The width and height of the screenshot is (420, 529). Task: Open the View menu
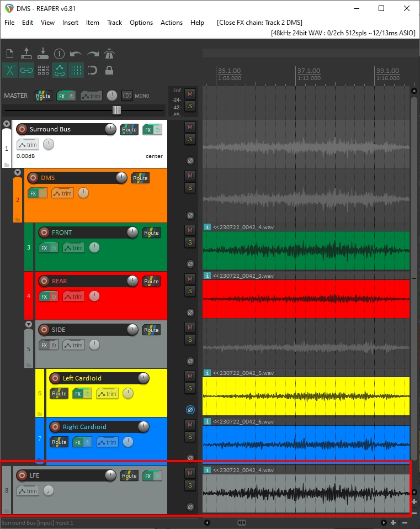(x=47, y=23)
